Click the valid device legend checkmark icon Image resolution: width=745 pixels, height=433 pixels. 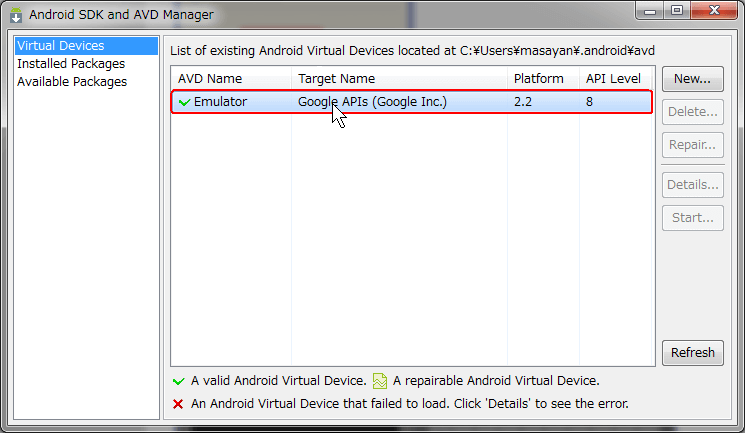pyautogui.click(x=179, y=381)
